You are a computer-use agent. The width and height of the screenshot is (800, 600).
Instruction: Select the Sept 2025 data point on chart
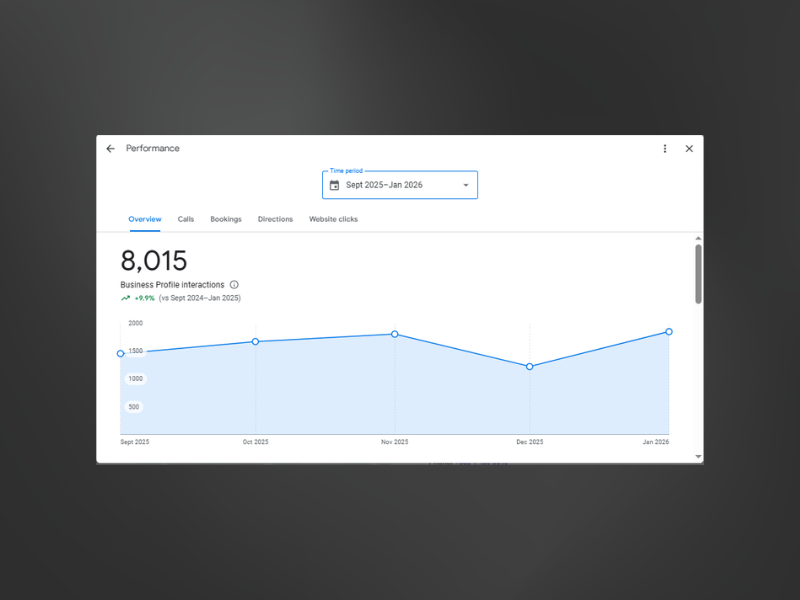click(x=121, y=353)
